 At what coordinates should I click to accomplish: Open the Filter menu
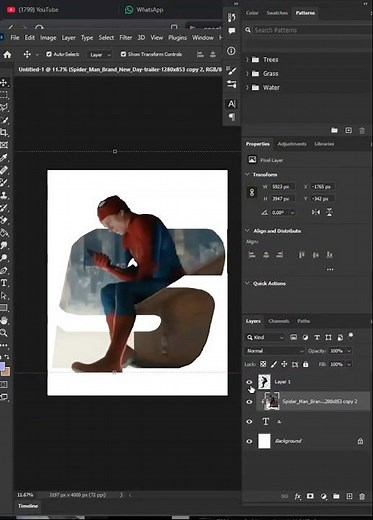click(x=126, y=38)
